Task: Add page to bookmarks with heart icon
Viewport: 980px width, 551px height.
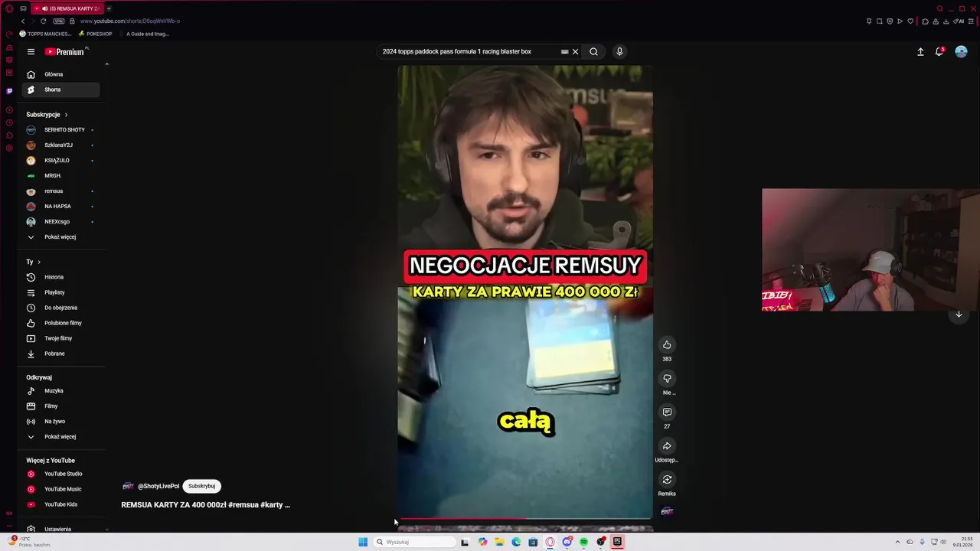Action: click(x=910, y=21)
